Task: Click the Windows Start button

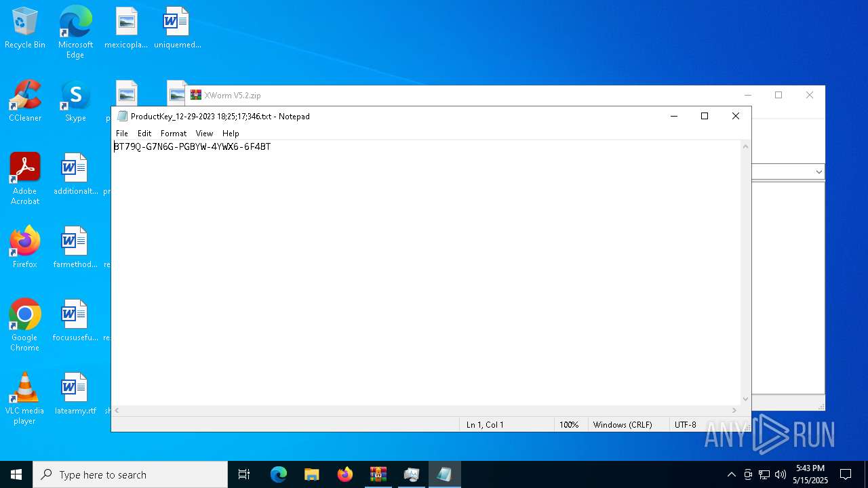Action: 16,474
